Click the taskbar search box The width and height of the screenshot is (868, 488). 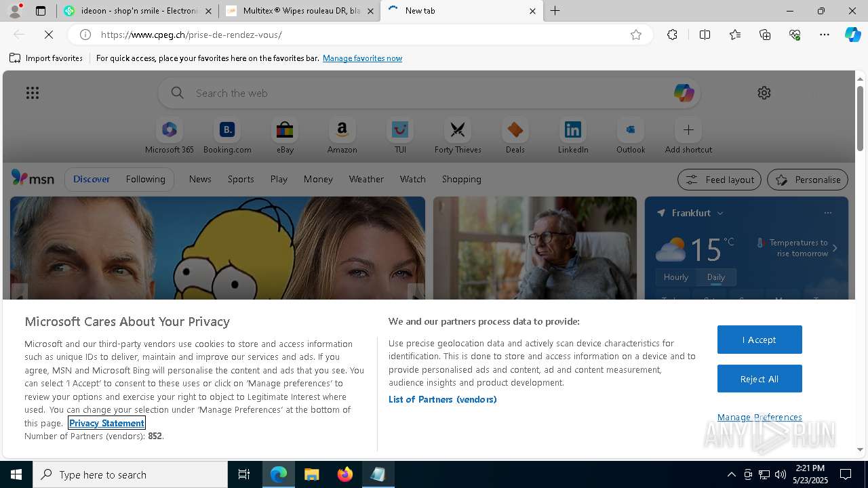point(130,474)
